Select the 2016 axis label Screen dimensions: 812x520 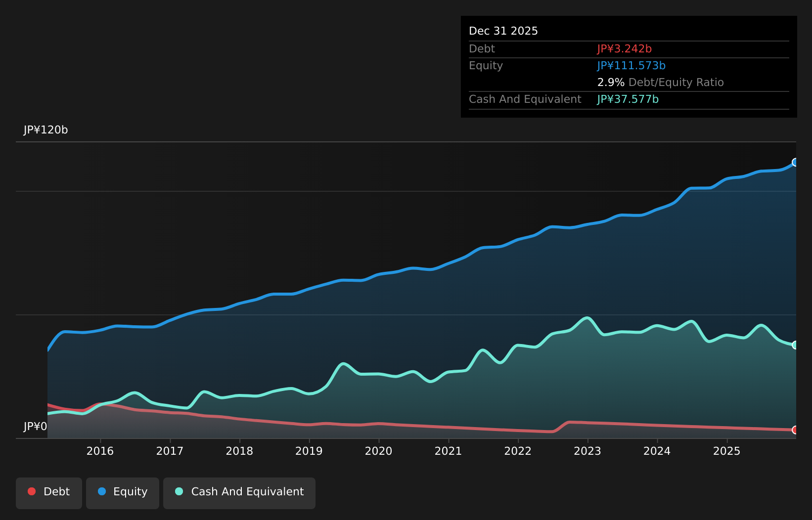[x=100, y=451]
